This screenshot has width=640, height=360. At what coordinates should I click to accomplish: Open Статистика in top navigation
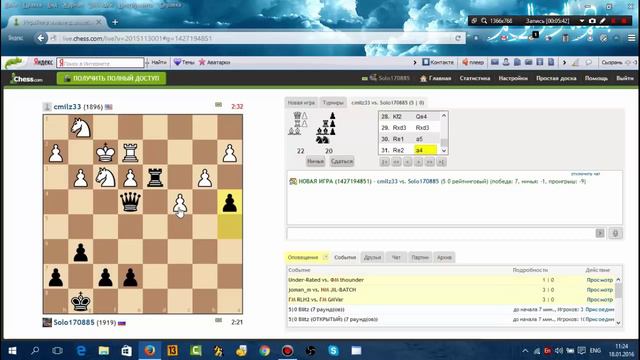[x=475, y=78]
